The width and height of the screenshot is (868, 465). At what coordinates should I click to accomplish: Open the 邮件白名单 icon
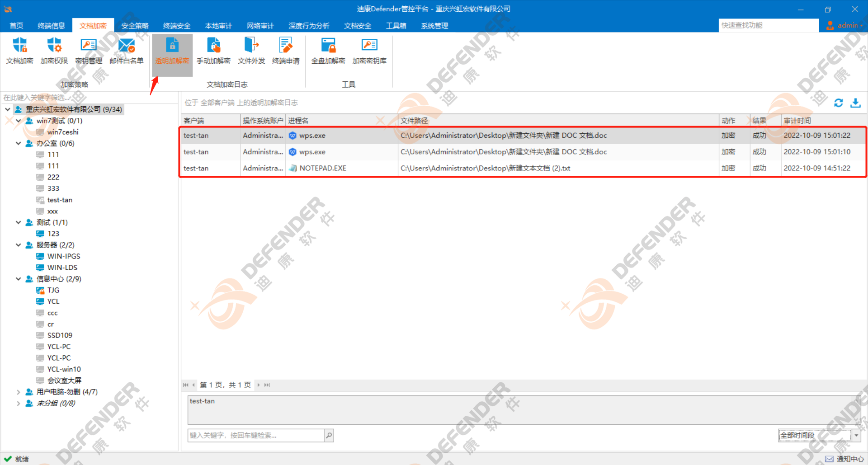(127, 51)
